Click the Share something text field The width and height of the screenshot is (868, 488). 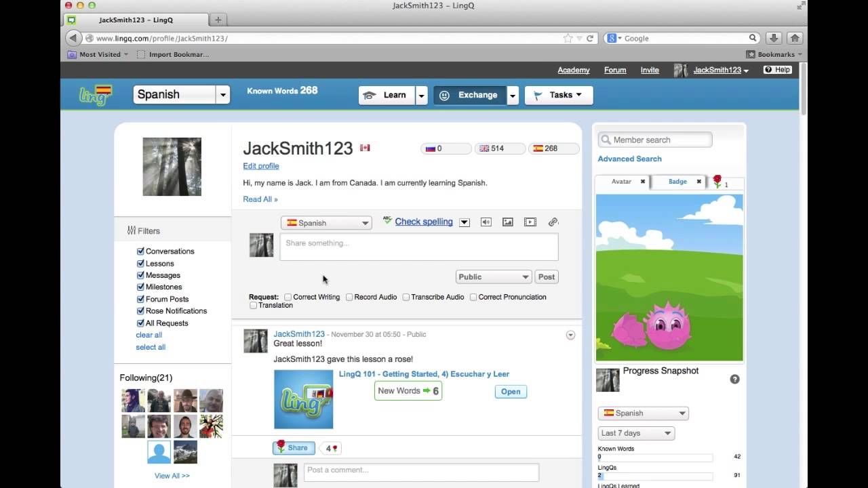(x=419, y=247)
